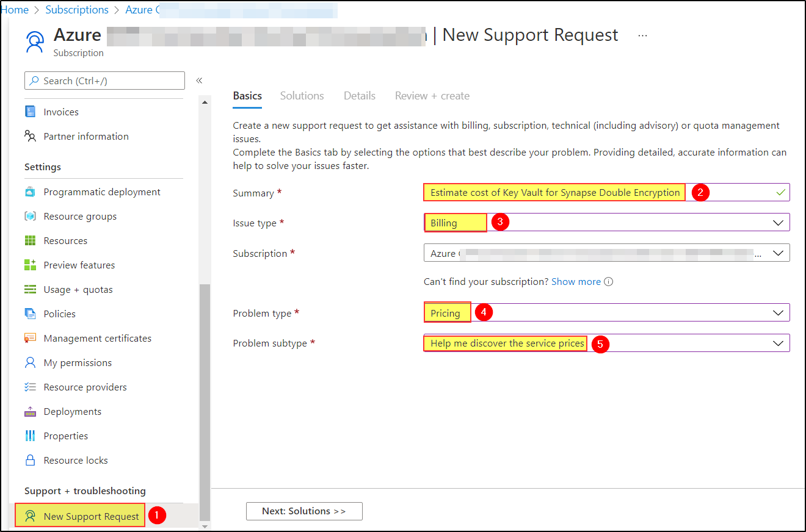The width and height of the screenshot is (806, 532).
Task: Select the Basics tab
Action: click(247, 96)
